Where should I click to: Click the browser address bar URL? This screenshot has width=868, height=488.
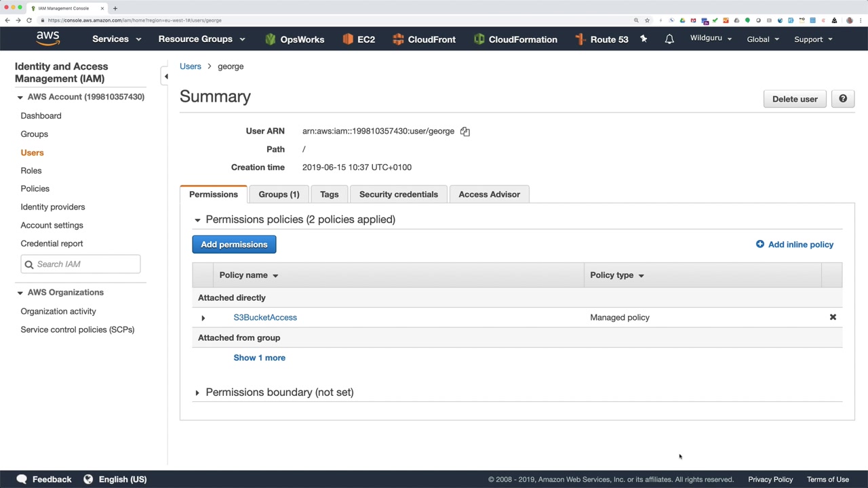[134, 20]
